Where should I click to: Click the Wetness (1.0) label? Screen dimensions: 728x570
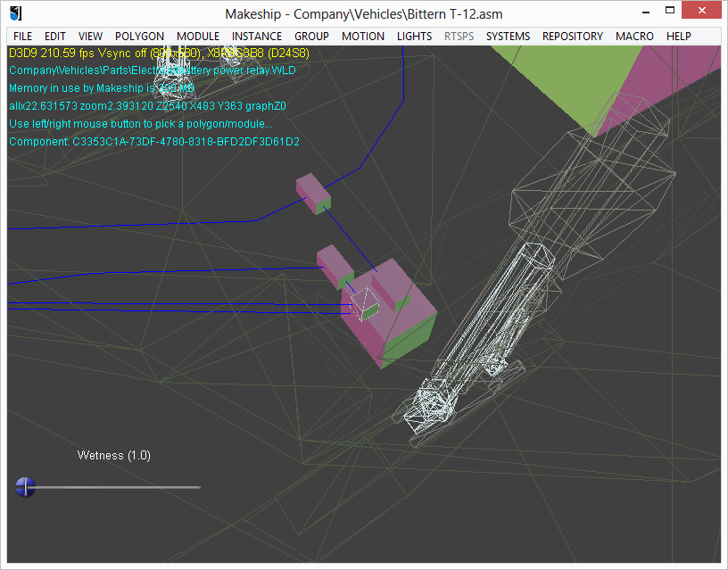(x=114, y=455)
